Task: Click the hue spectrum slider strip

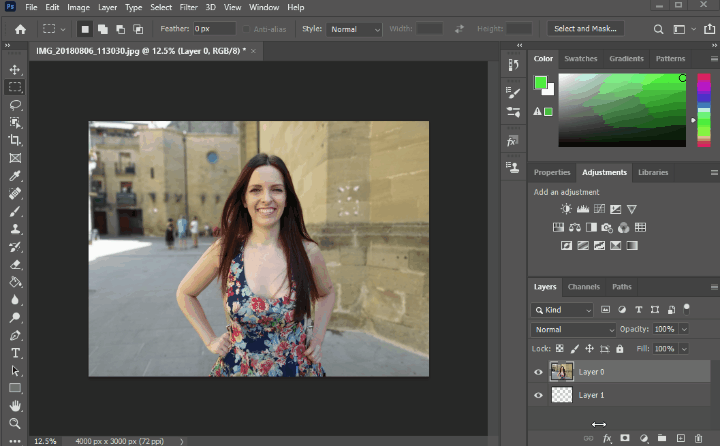Action: pyautogui.click(x=703, y=110)
